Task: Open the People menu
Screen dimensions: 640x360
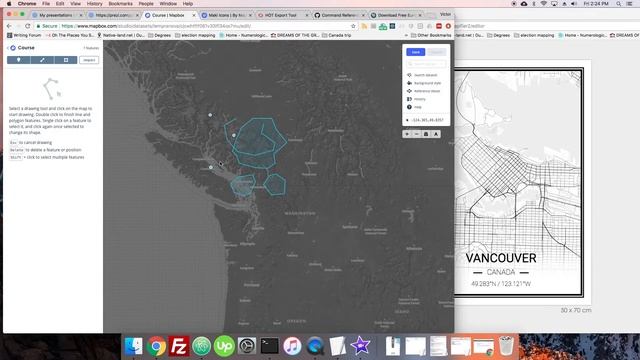Action: (x=146, y=4)
